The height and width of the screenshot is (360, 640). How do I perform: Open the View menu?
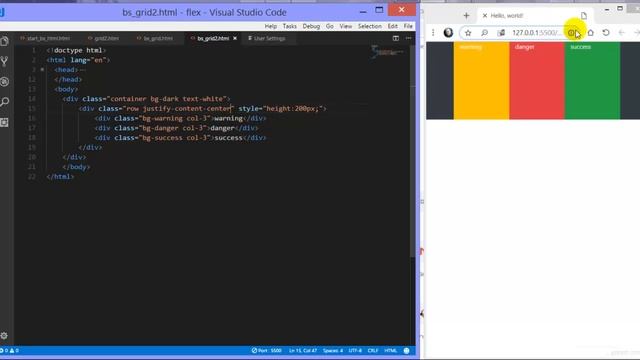coord(346,26)
